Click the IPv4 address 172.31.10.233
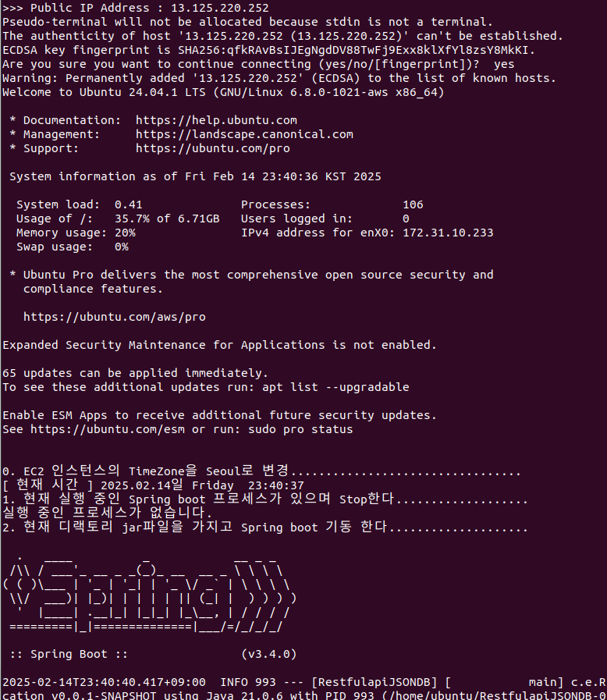Screen dimensions: 607x700 click(x=448, y=233)
